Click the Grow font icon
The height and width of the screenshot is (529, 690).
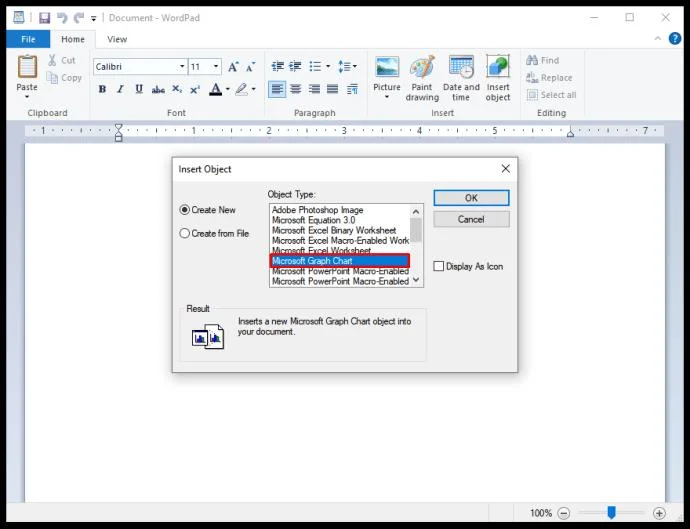(233, 67)
